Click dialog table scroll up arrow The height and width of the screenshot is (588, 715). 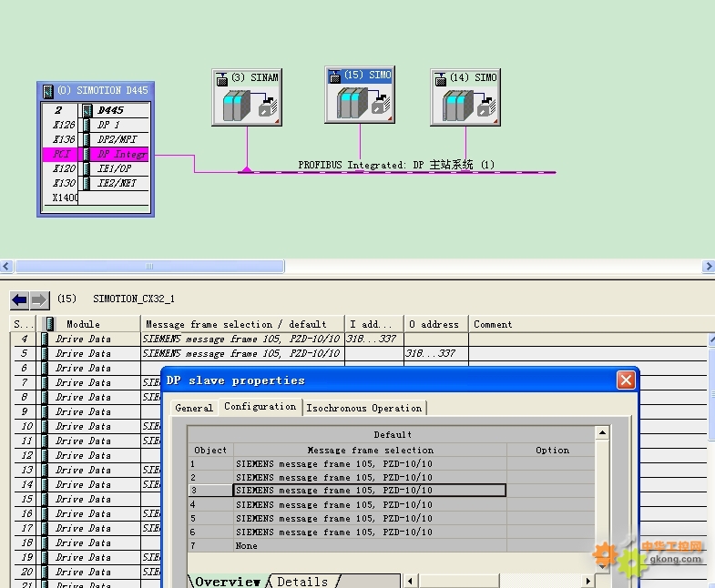[602, 432]
